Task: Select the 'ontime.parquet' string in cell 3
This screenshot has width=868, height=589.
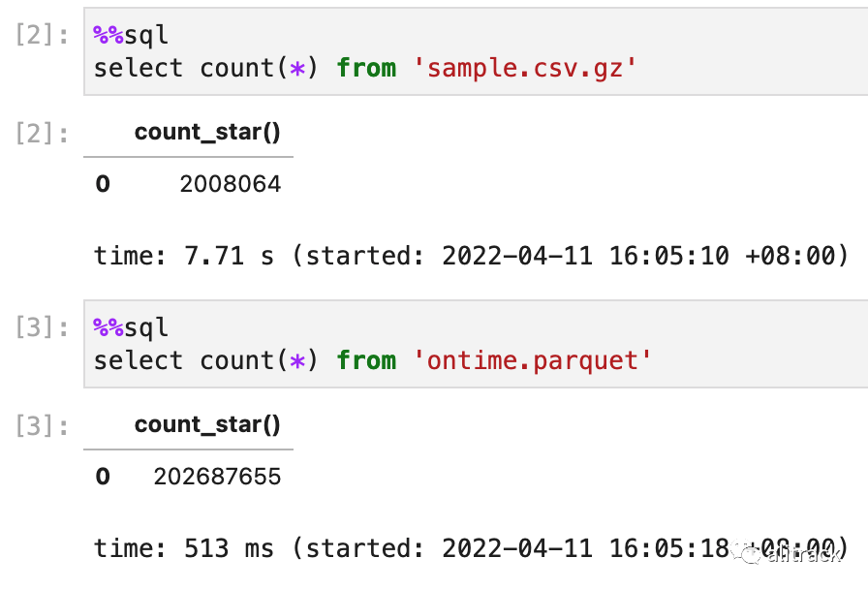Action: [533, 361]
